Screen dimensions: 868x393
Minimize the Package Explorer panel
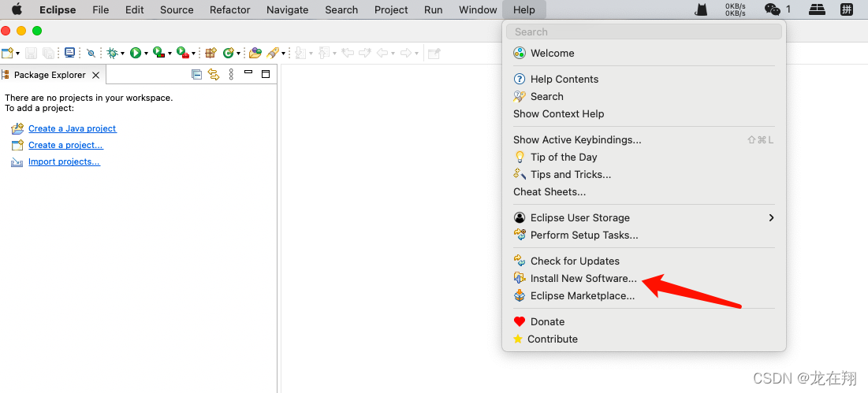coord(248,72)
